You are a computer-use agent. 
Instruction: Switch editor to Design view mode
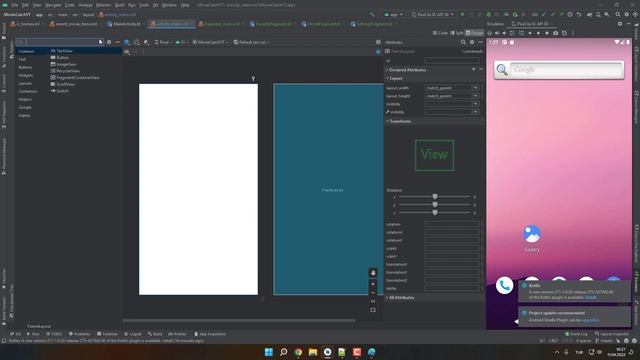(474, 33)
